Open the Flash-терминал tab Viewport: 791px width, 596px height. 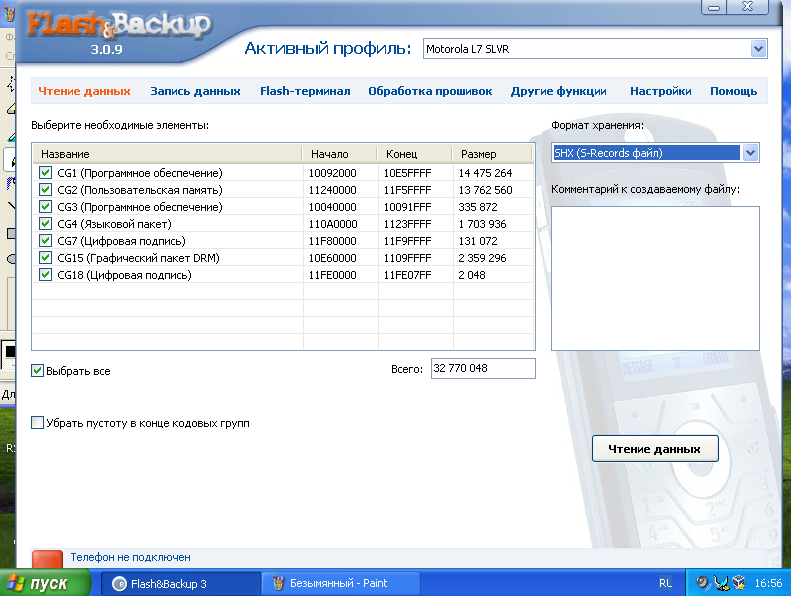pyautogui.click(x=305, y=91)
